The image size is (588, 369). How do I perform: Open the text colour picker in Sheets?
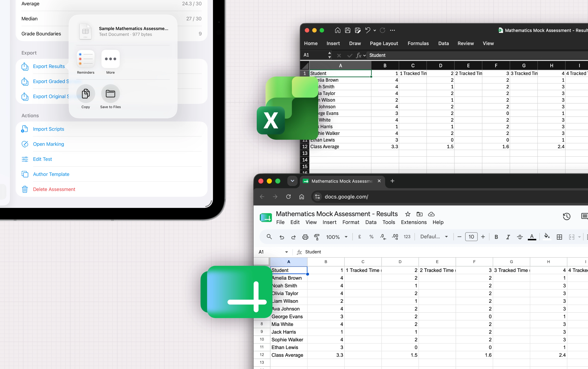click(532, 237)
